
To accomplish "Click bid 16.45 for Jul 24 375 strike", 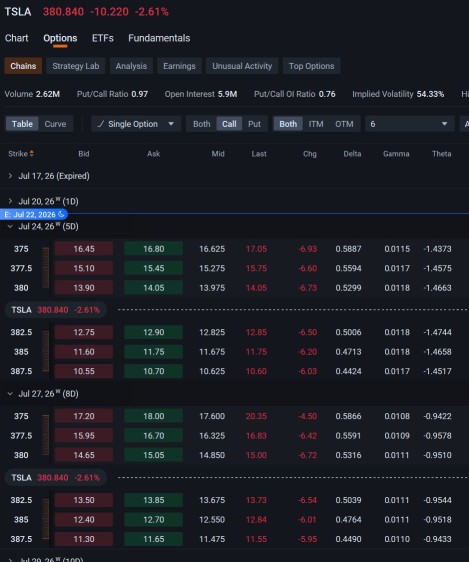I will pyautogui.click(x=84, y=249).
